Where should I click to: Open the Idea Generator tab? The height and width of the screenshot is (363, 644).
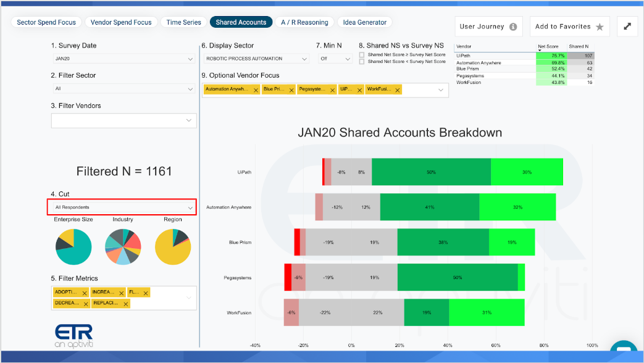(365, 22)
